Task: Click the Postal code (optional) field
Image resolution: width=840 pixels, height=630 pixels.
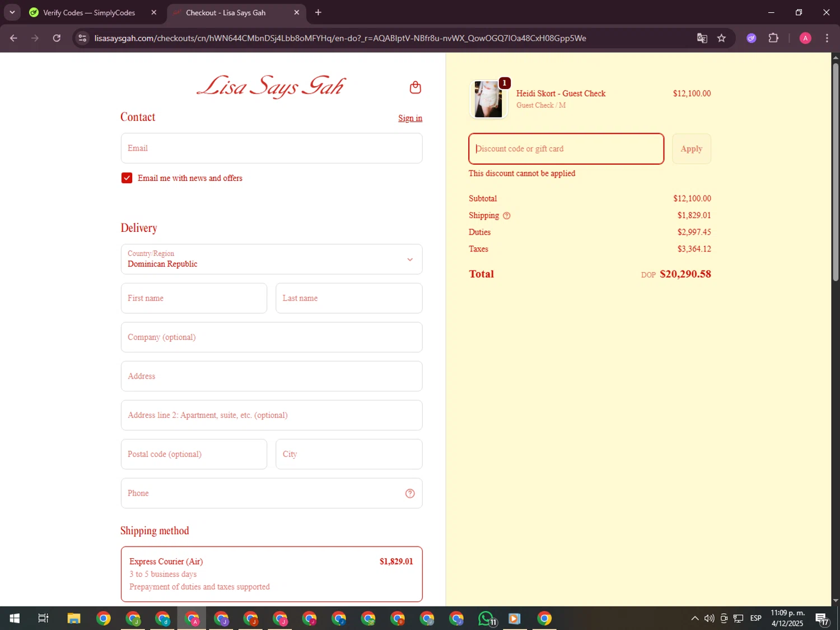Action: pos(194,454)
